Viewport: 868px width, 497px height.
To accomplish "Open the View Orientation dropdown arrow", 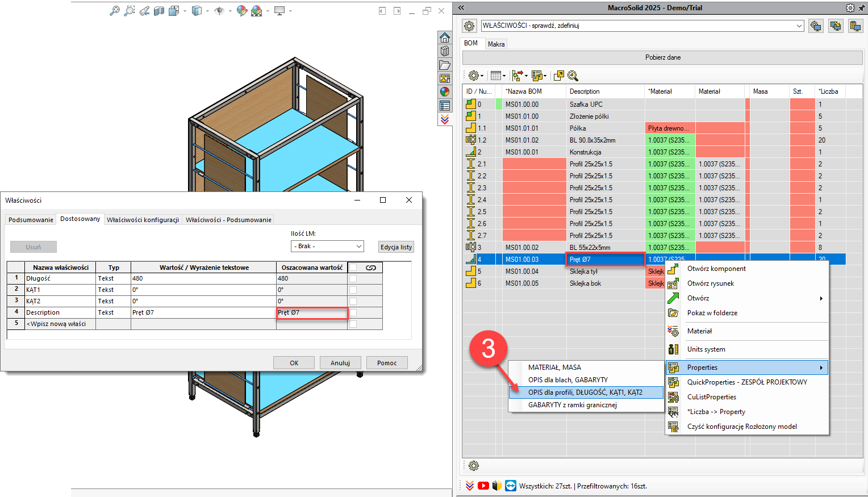I will click(x=185, y=11).
